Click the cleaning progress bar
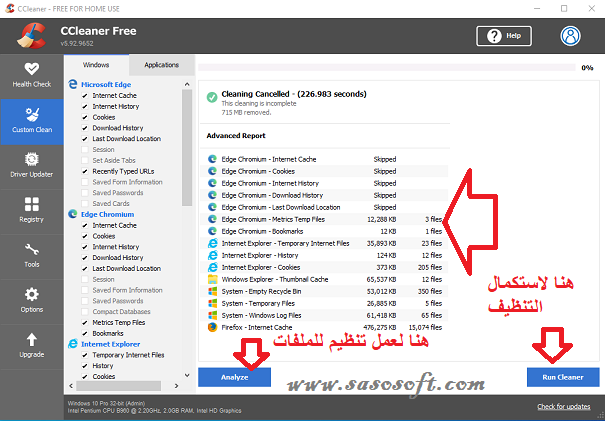This screenshot has width=605, height=421. [387, 68]
